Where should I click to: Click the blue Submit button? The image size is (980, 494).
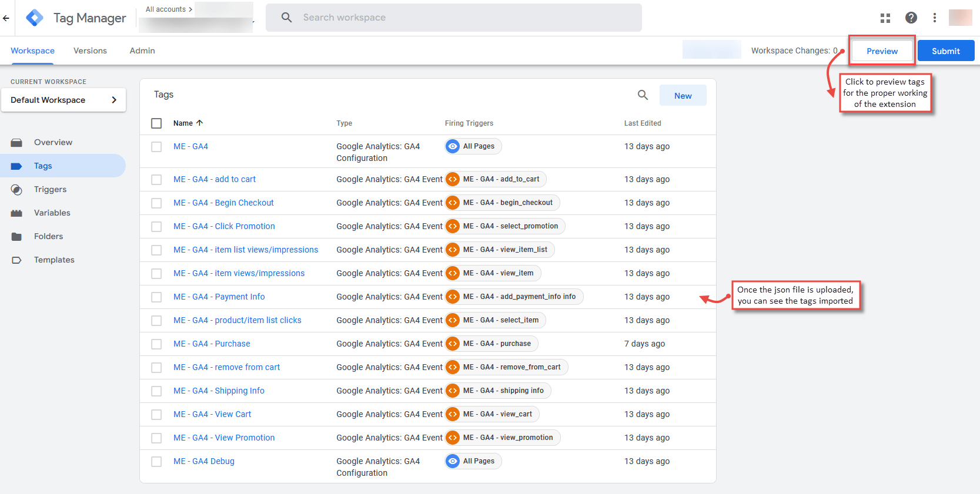946,51
